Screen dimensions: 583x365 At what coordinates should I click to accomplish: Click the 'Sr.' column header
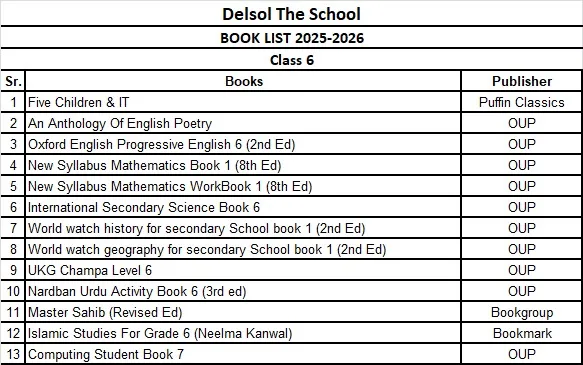13,81
